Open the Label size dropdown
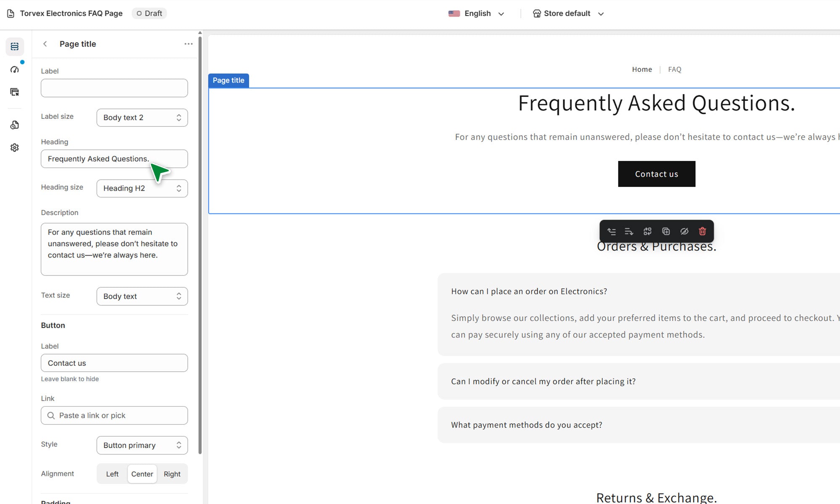This screenshot has height=504, width=840. (x=142, y=118)
